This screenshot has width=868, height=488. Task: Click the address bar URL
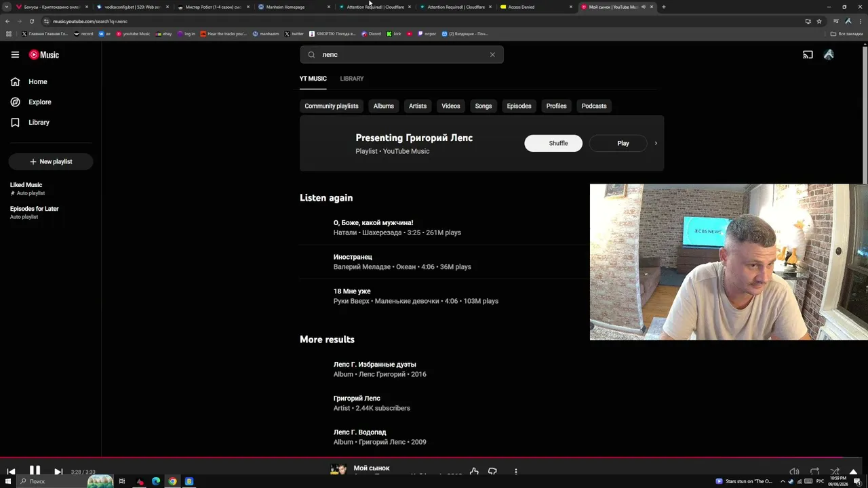[x=90, y=21]
